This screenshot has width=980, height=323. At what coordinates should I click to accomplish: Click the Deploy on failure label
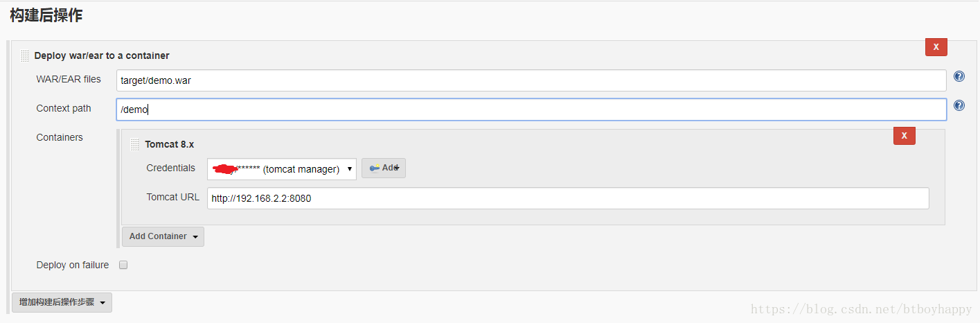[73, 265]
